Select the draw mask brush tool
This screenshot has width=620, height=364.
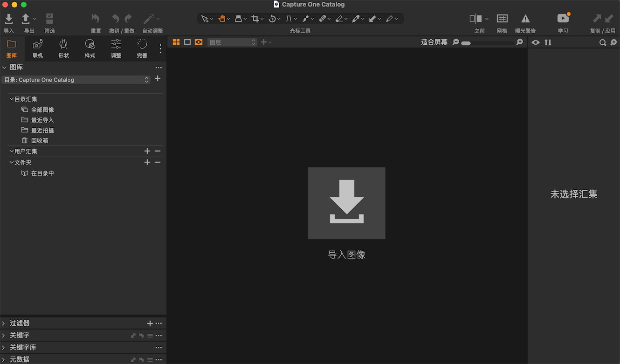click(306, 19)
